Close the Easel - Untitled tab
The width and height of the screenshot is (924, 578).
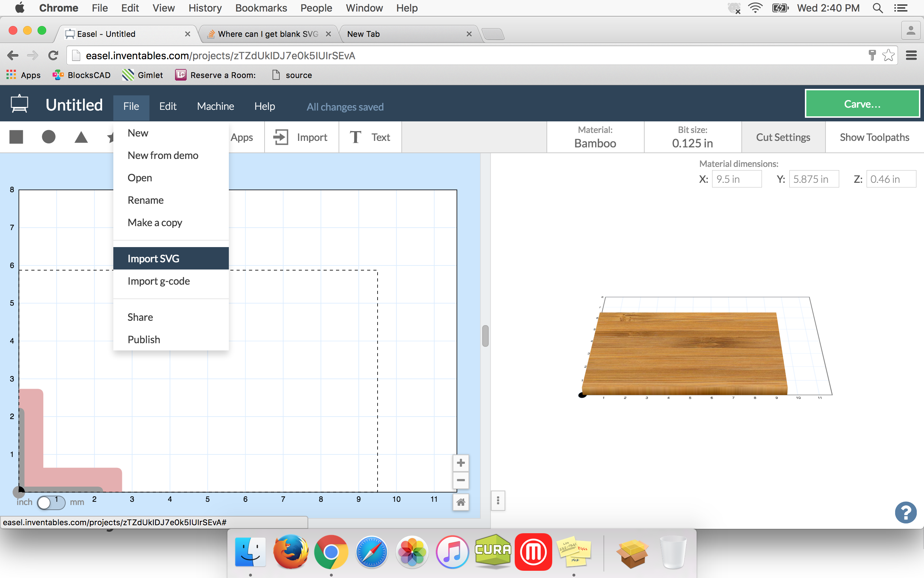pos(187,34)
